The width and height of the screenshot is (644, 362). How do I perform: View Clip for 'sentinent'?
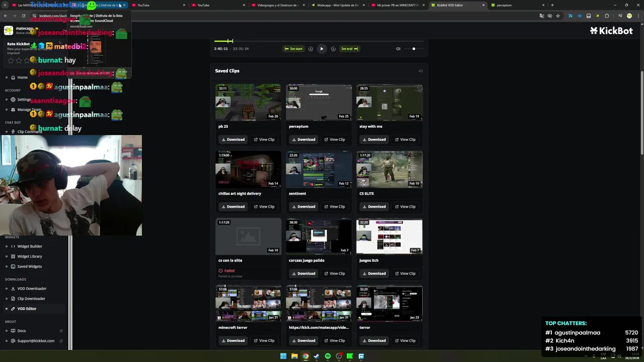335,207
